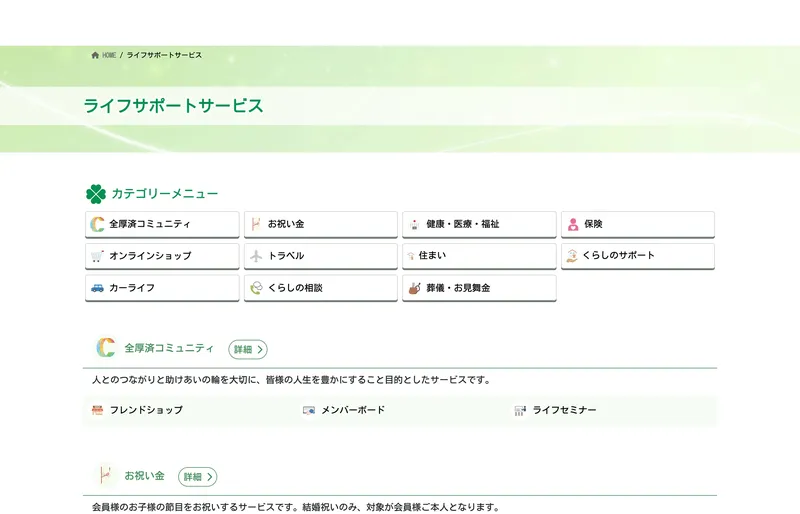Open 詳細 button next to 全厚済コミュニティ

click(x=248, y=349)
